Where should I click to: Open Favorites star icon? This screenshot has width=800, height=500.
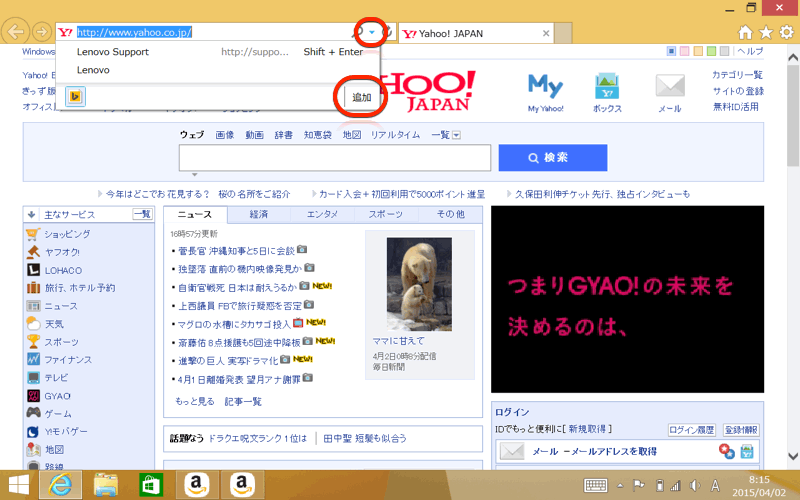[766, 32]
